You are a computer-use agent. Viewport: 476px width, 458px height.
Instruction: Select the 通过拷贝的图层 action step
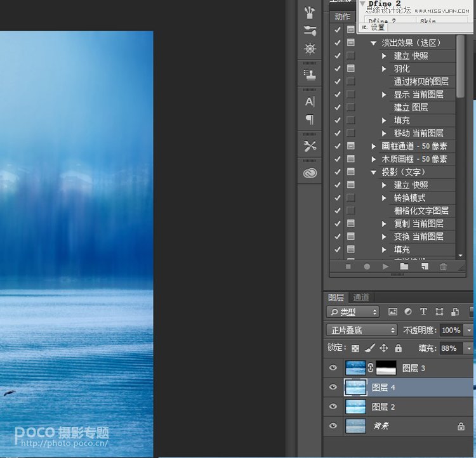coord(421,81)
